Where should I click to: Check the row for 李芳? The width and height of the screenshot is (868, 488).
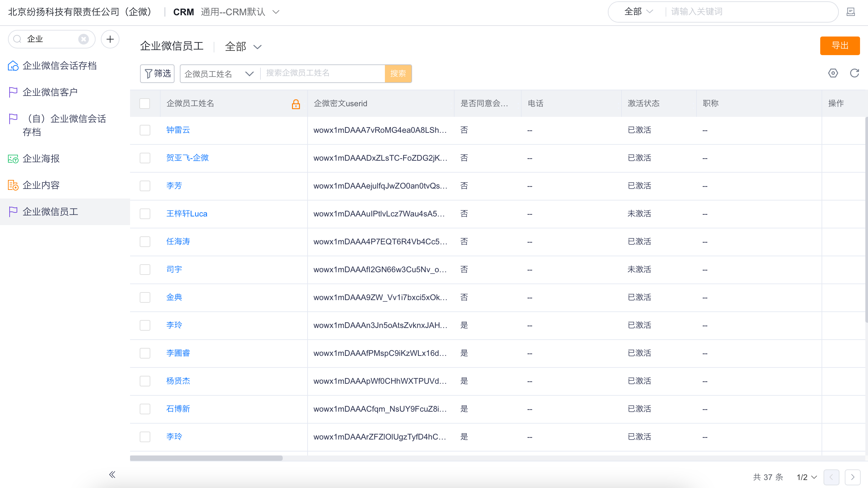click(x=145, y=186)
